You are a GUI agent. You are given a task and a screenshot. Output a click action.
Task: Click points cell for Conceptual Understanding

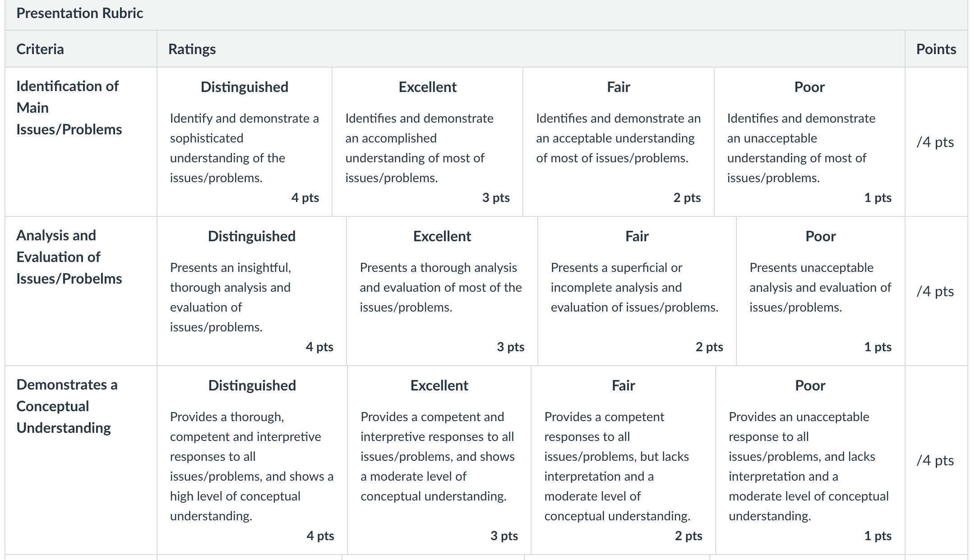[936, 460]
